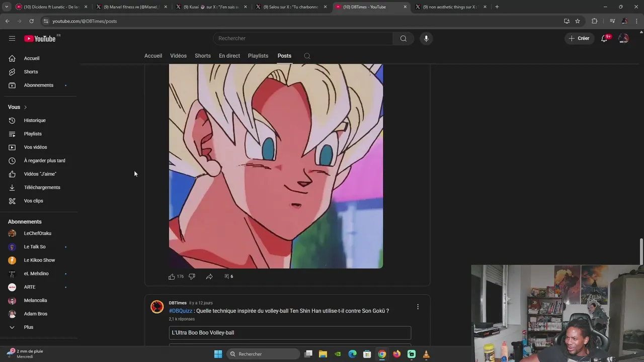Screen dimensions: 644x362
Task: Open Chrome extensions puzzle icon
Action: [594, 21]
